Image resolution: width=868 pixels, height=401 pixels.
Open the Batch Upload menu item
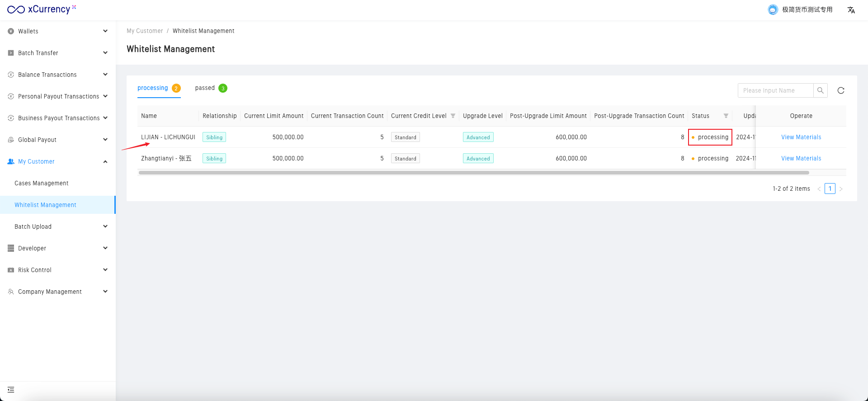point(33,226)
